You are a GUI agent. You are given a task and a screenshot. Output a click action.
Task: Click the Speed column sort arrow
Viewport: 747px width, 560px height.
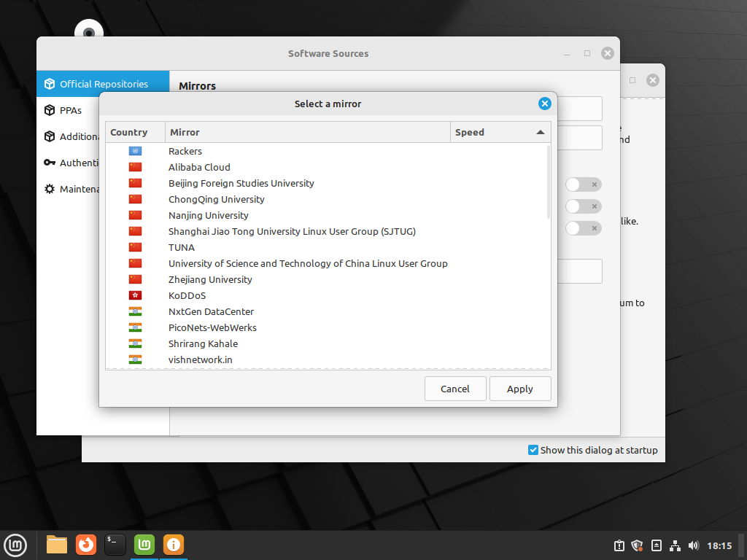[540, 132]
